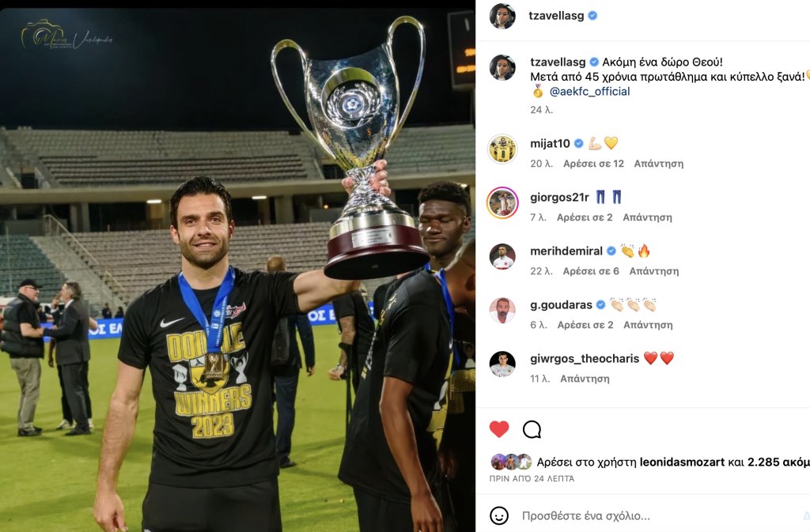Viewport: 810px width, 532px height.
Task: Open the emoji picker smiley icon
Action: click(499, 515)
